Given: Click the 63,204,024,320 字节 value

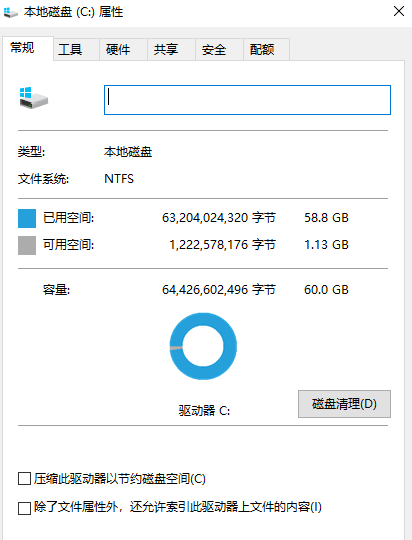Looking at the screenshot, I should tap(219, 218).
